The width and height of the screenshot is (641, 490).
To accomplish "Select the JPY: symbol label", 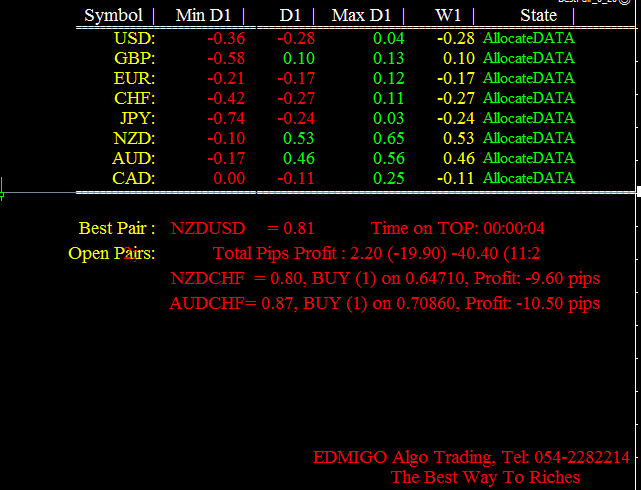I will pos(137,119).
